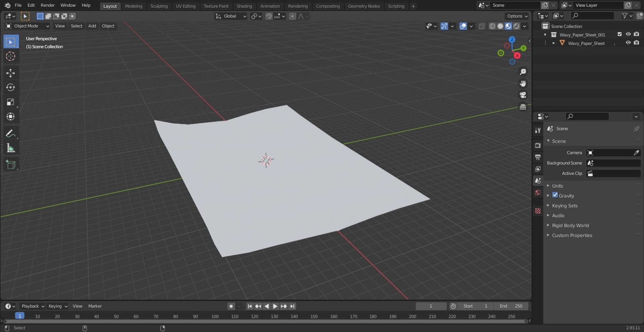This screenshot has width=644, height=332.
Task: Open the Tool properties tab
Action: coord(538,130)
